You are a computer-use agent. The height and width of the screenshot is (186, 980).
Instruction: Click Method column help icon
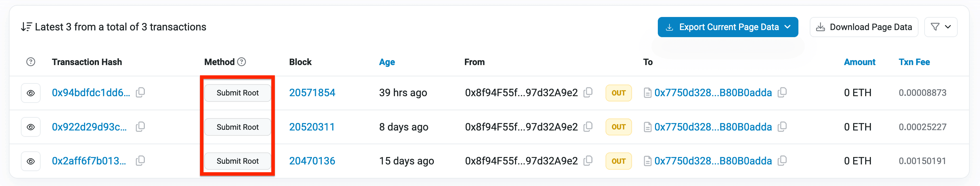point(242,62)
